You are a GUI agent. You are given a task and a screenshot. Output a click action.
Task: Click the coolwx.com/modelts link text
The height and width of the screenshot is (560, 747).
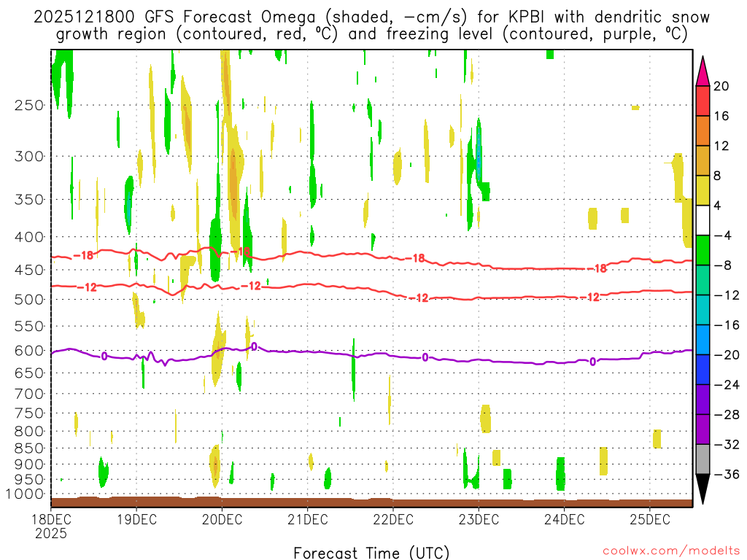click(x=671, y=551)
